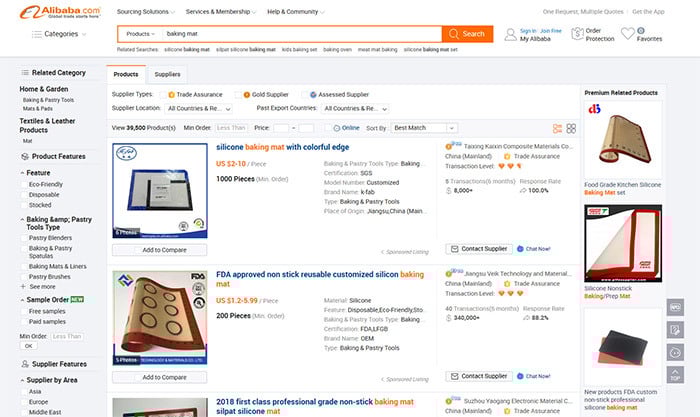This screenshot has width=700, height=417.
Task: Open Favorites heart icon
Action: pyautogui.click(x=627, y=33)
